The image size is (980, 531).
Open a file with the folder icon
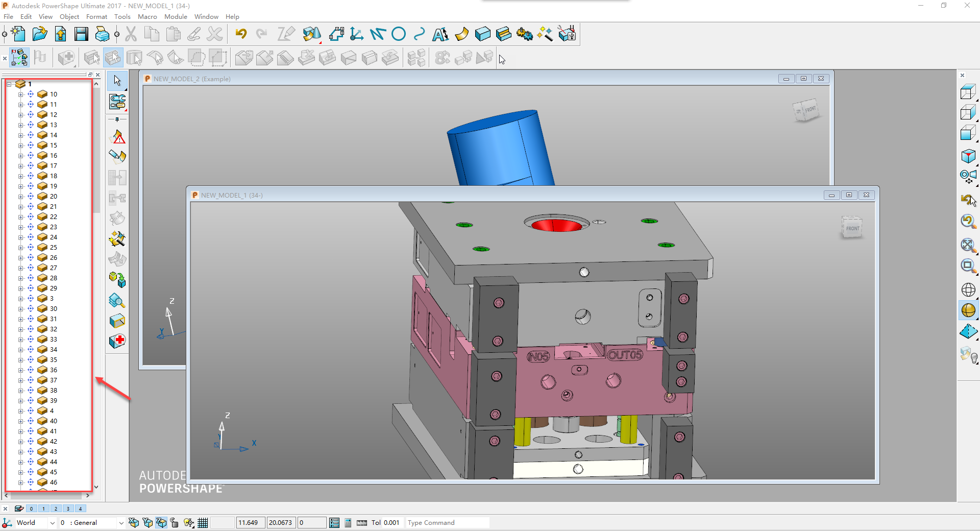click(40, 34)
